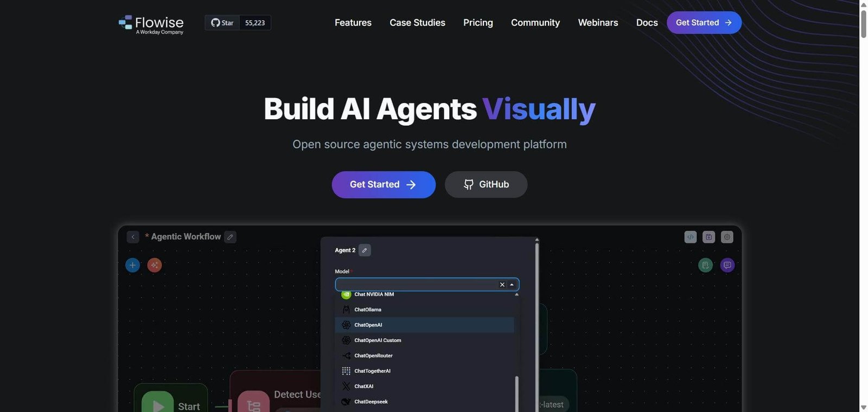
Task: Select ChatDeepseek option
Action: click(x=424, y=402)
